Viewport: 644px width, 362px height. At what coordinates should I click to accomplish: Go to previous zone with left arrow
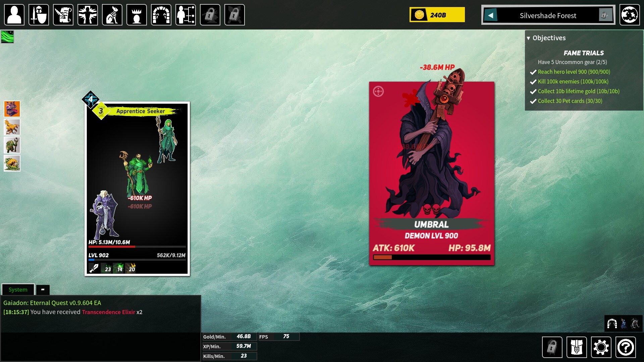[491, 15]
